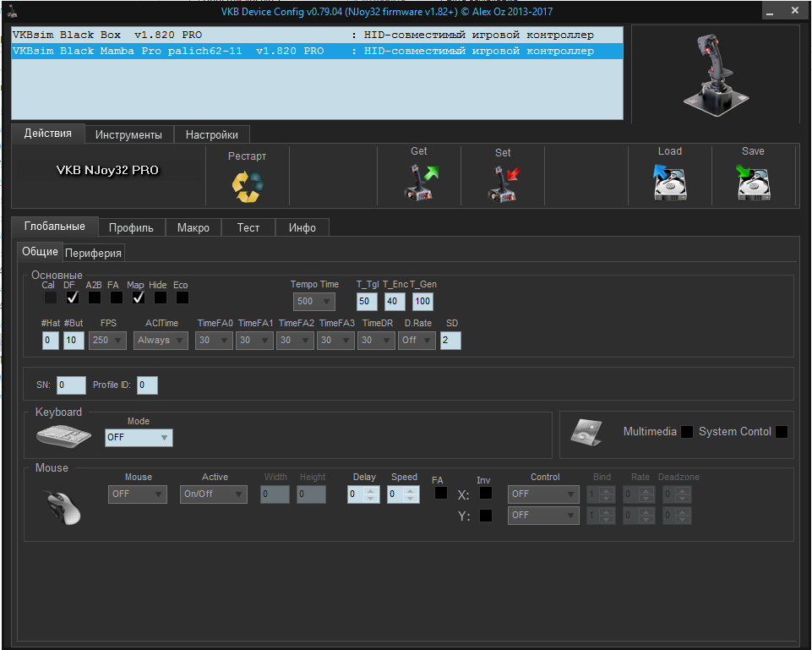Click the Рестарт recycle icon
Viewport: 812px width, 650px height.
click(248, 187)
